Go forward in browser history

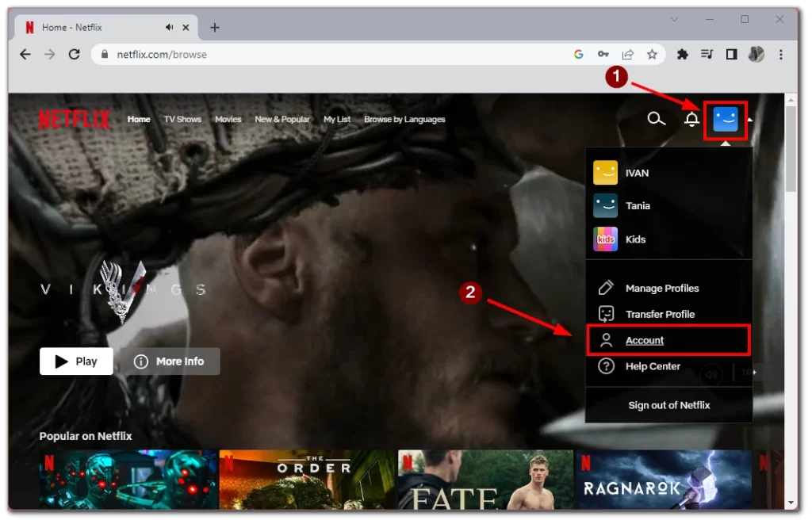pyautogui.click(x=49, y=55)
